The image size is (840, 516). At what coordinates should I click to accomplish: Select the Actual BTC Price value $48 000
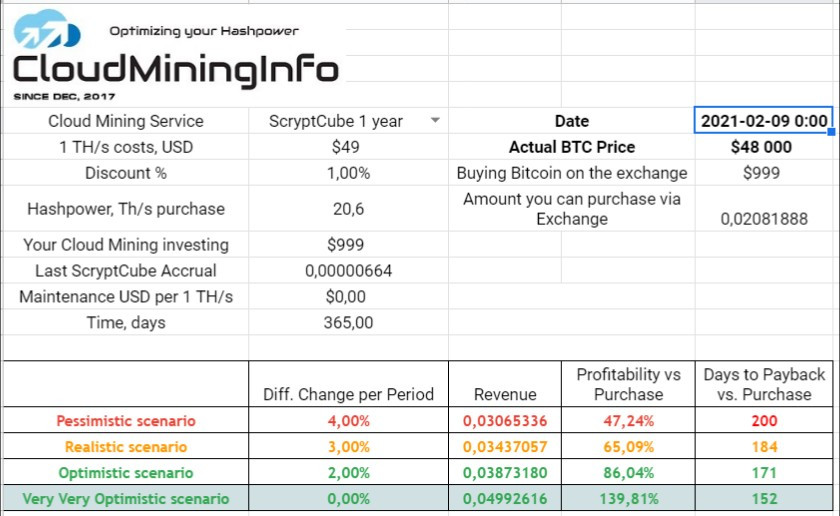[x=761, y=147]
